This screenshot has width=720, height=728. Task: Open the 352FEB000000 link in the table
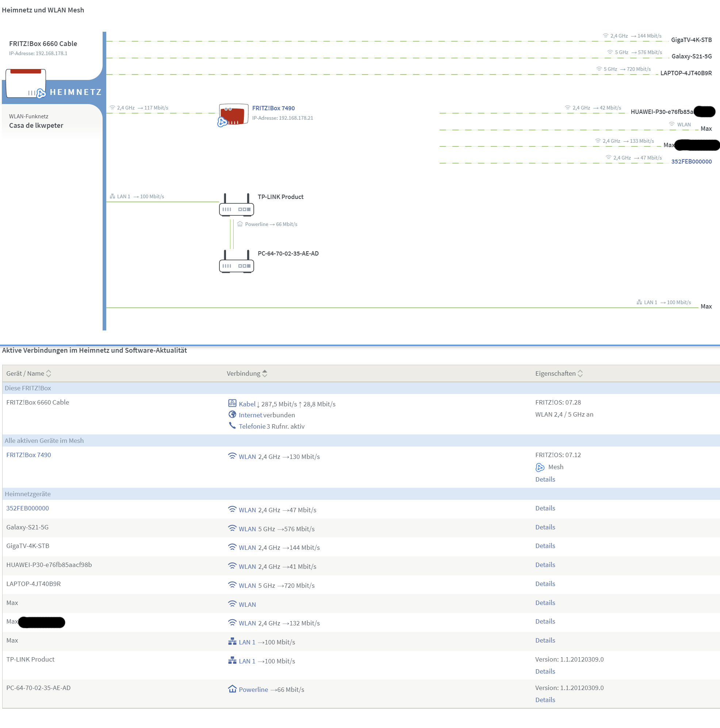coord(27,508)
